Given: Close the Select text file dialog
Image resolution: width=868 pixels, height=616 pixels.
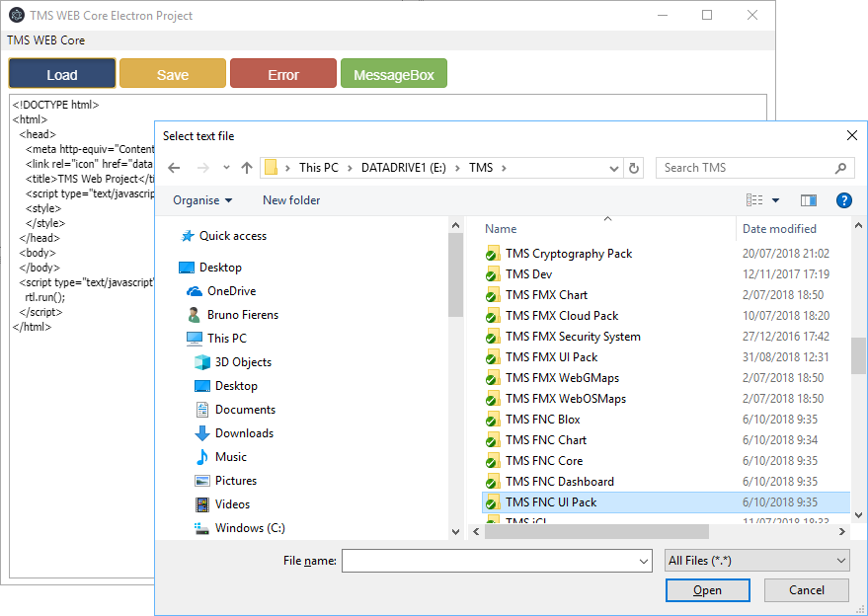Looking at the screenshot, I should (852, 135).
